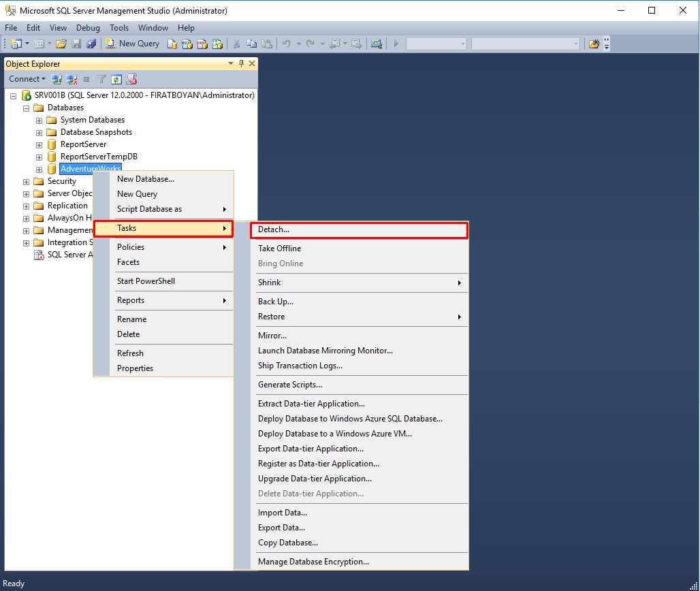This screenshot has height=591, width=700.
Task: Open Script Database as submenu
Action: click(x=172, y=209)
